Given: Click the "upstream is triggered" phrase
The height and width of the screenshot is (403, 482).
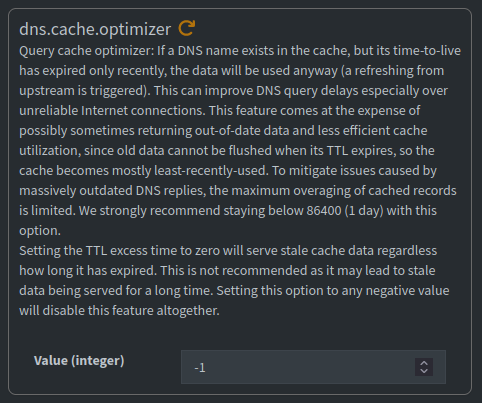Looking at the screenshot, I should [83, 91].
